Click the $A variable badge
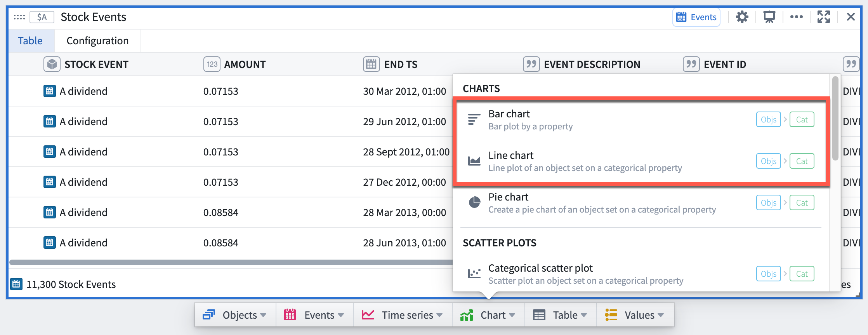 [42, 17]
